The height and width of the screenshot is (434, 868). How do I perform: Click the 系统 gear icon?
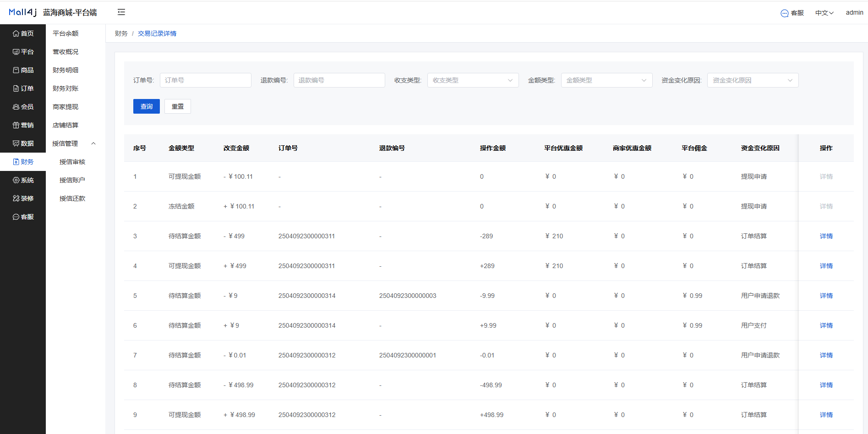pos(16,180)
